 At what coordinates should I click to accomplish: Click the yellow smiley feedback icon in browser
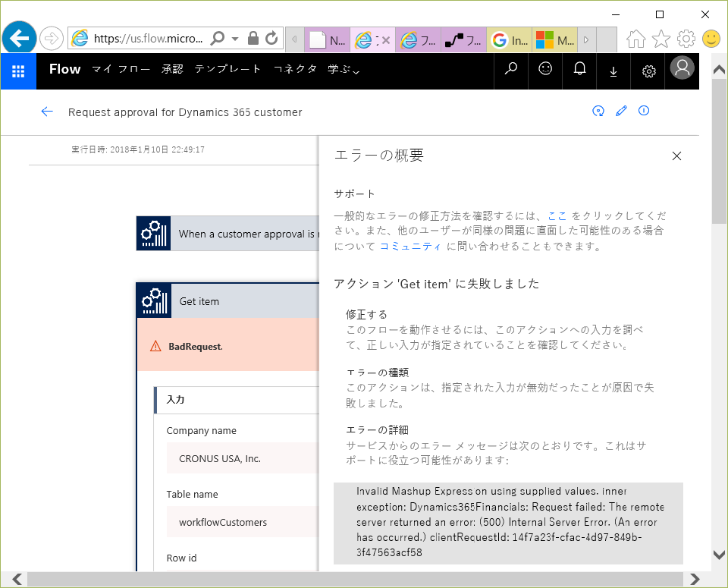[711, 39]
